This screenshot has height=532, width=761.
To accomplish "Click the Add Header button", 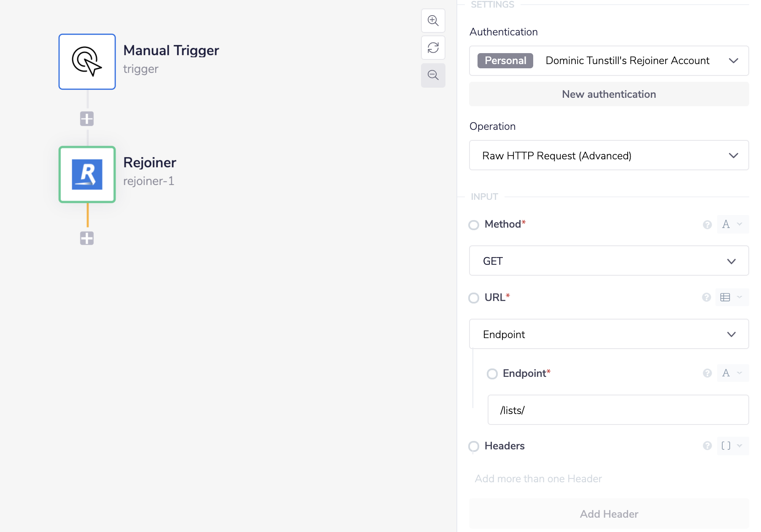I will point(609,514).
